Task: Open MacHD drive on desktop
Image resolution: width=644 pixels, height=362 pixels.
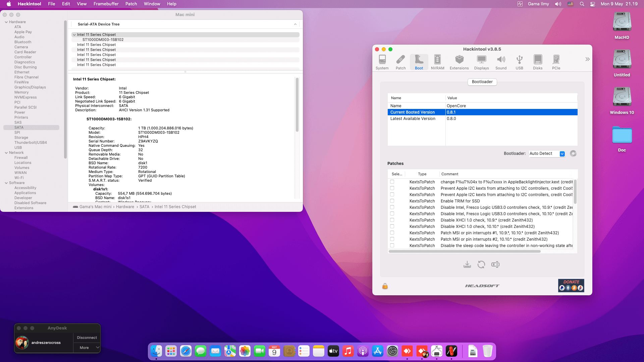Action: coord(622,26)
